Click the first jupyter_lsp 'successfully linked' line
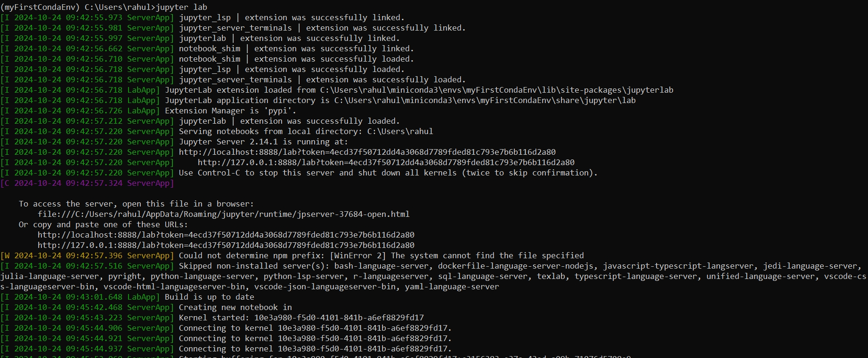Image resolution: width=868 pixels, height=358 pixels. 203,17
